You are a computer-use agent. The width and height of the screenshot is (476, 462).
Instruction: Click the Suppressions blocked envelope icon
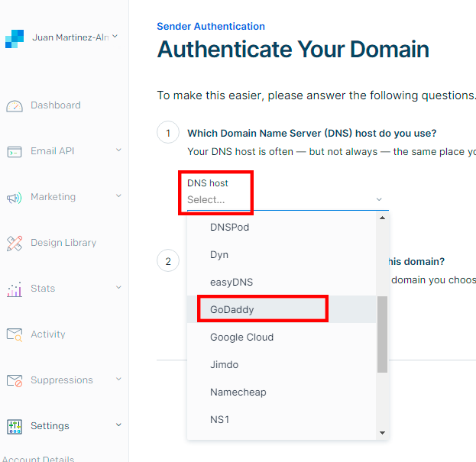click(15, 380)
